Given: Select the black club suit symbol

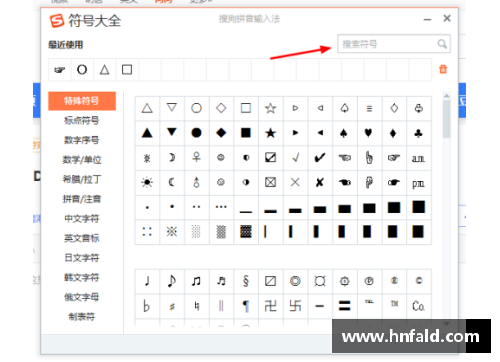Looking at the screenshot, I should pos(418,133).
